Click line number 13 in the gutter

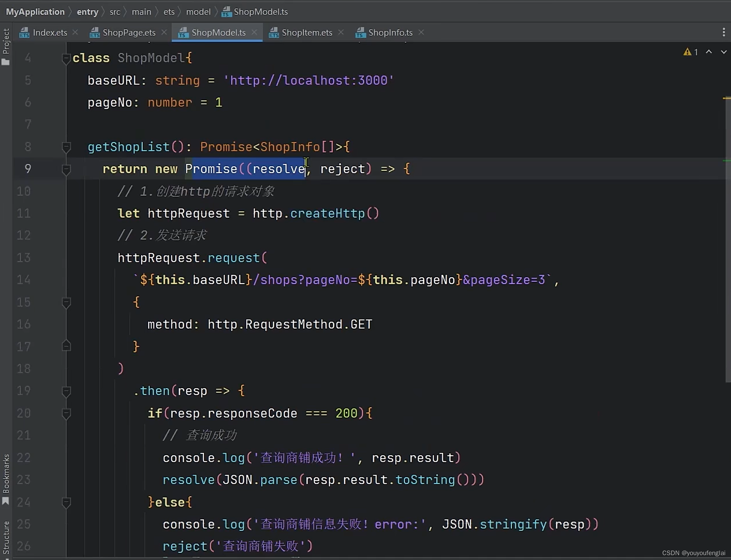pyautogui.click(x=24, y=258)
